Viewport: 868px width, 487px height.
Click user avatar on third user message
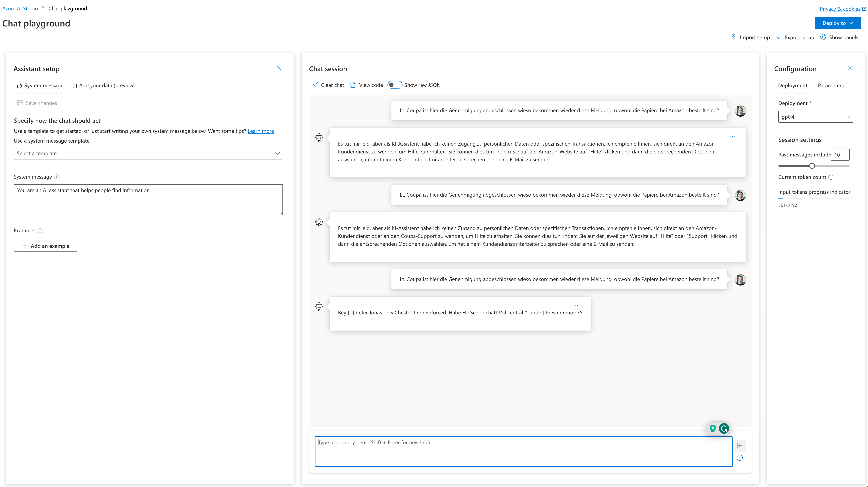click(x=740, y=280)
